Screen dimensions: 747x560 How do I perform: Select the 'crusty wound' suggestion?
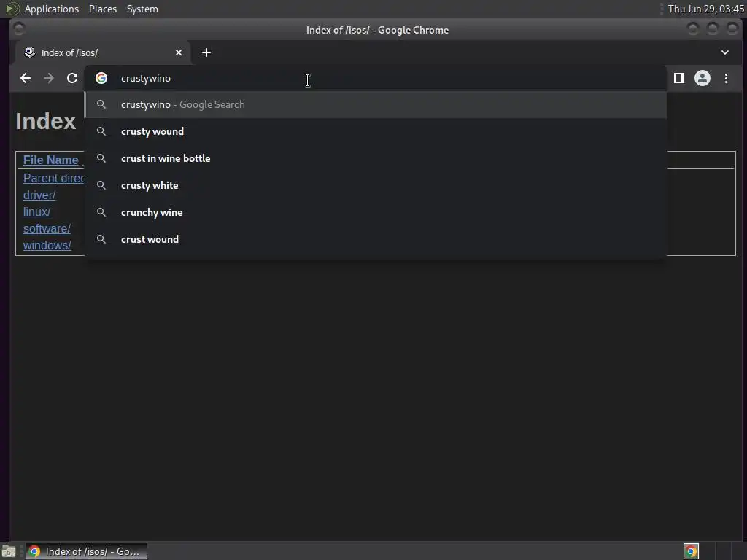click(376, 131)
